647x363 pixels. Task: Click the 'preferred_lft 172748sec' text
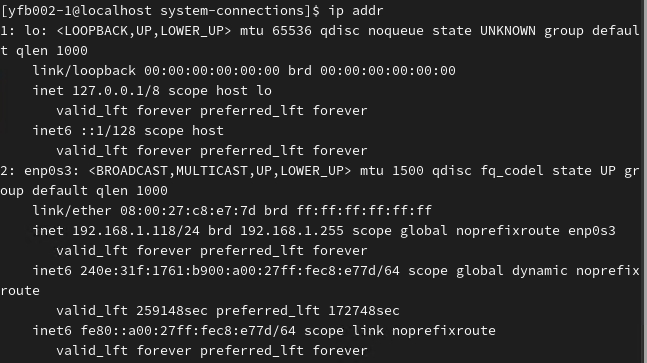tap(308, 311)
